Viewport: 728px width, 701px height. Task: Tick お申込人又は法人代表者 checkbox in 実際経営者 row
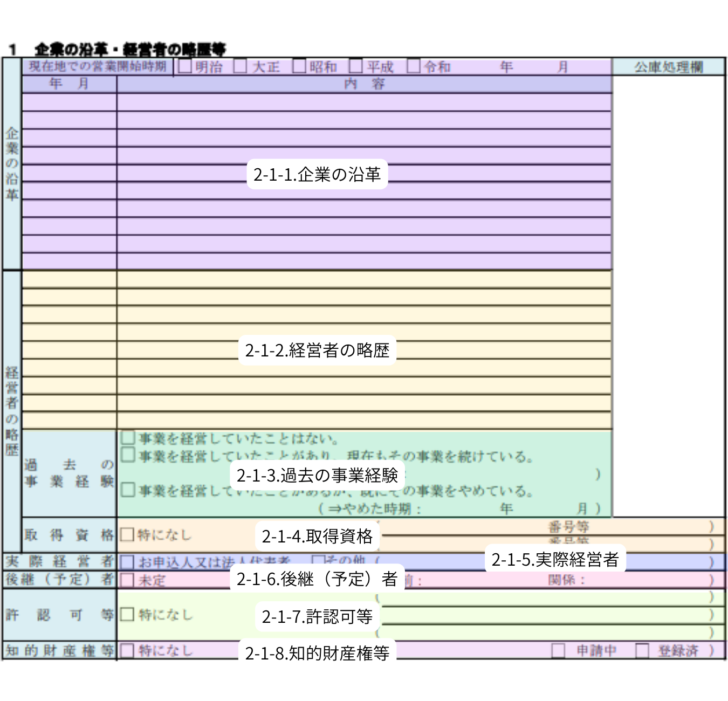127,562
